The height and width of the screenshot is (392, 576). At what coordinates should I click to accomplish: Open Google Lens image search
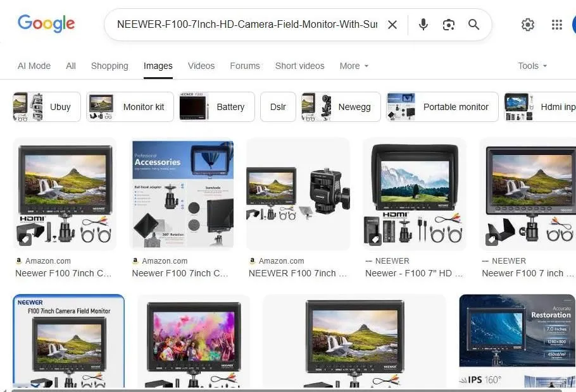449,25
